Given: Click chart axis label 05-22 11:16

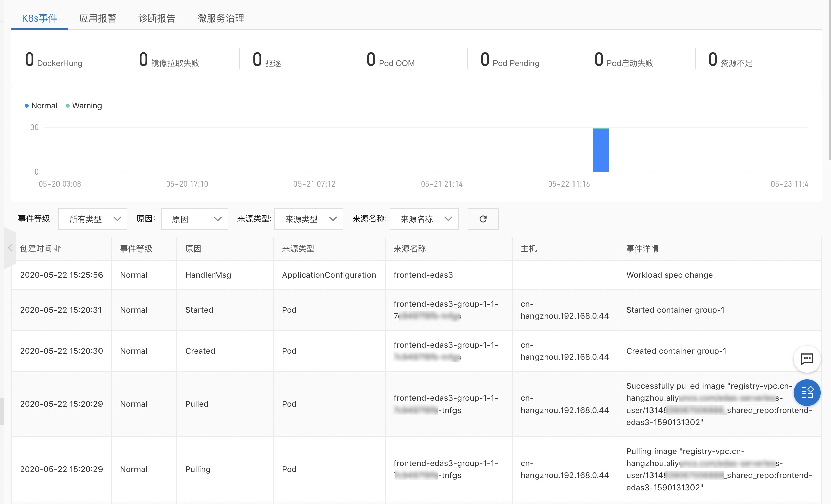Looking at the screenshot, I should [569, 184].
